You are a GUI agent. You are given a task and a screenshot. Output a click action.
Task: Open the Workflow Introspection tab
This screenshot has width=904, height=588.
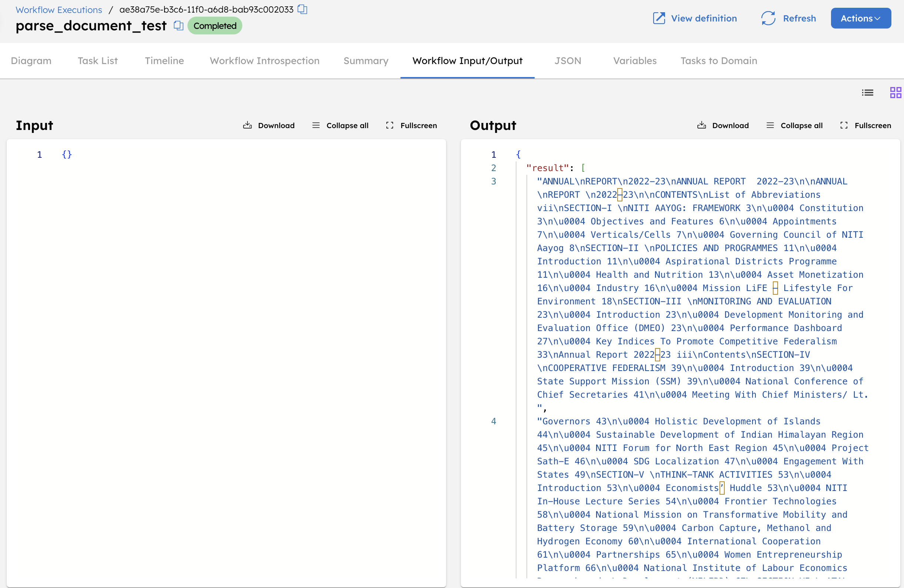[x=265, y=60]
